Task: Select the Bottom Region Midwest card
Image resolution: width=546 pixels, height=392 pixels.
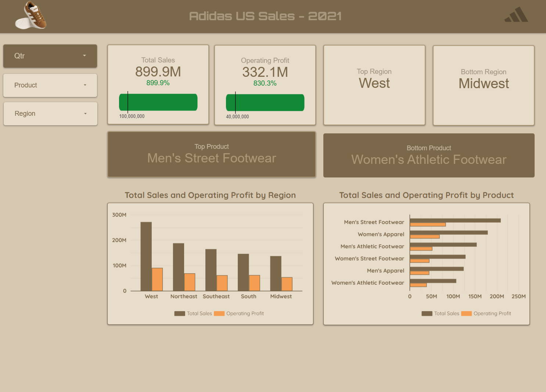Action: point(484,86)
